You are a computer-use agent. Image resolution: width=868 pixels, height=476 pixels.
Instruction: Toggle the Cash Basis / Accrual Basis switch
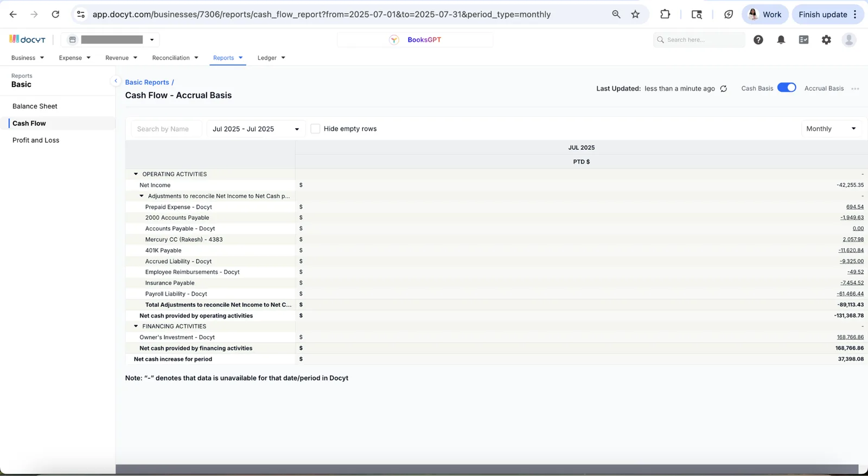pyautogui.click(x=787, y=88)
